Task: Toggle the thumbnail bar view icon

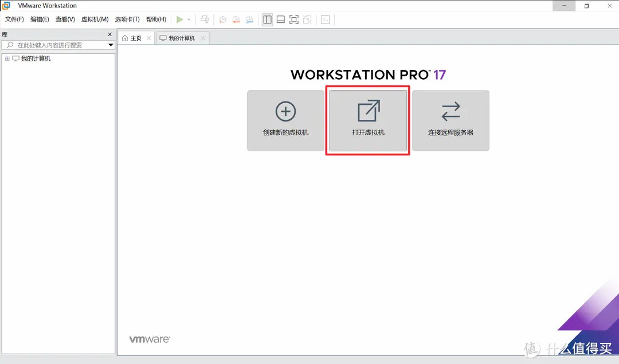Action: point(280,19)
